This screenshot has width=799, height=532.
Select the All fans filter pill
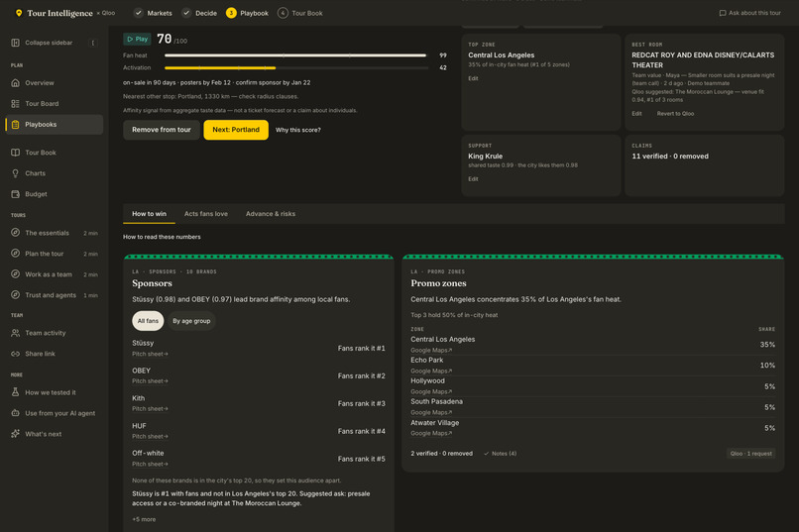coord(148,321)
